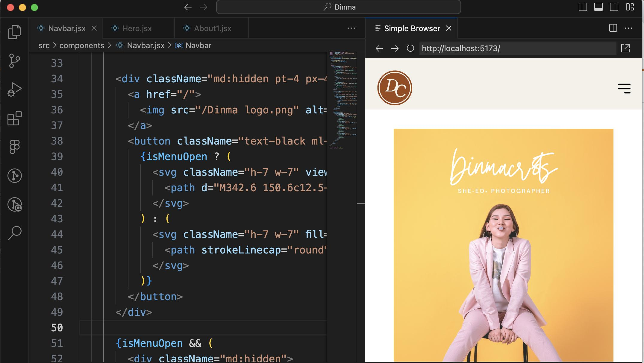Open the Search view

pyautogui.click(x=14, y=232)
